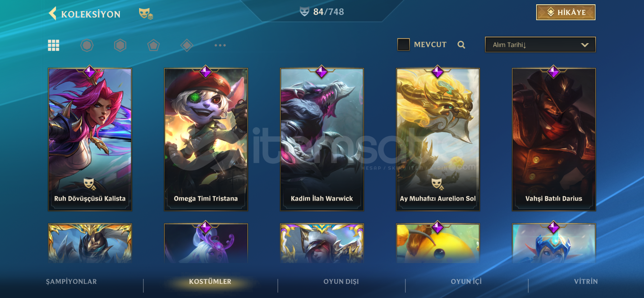
Task: Filter skins by the diamond rarity icon
Action: point(187,45)
